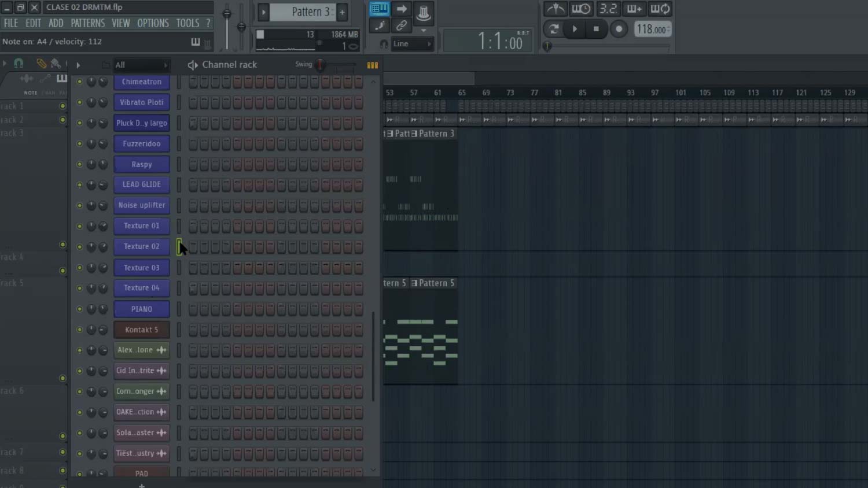The image size is (868, 488).
Task: Click the Stop transport button
Action: point(596,29)
